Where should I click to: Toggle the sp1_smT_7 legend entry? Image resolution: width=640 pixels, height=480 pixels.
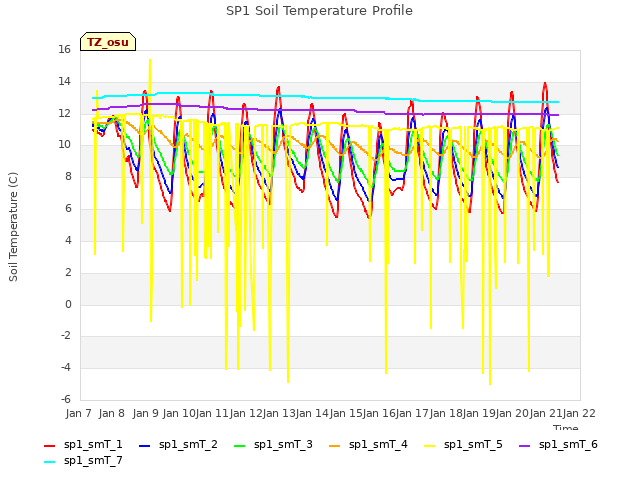coord(83,460)
